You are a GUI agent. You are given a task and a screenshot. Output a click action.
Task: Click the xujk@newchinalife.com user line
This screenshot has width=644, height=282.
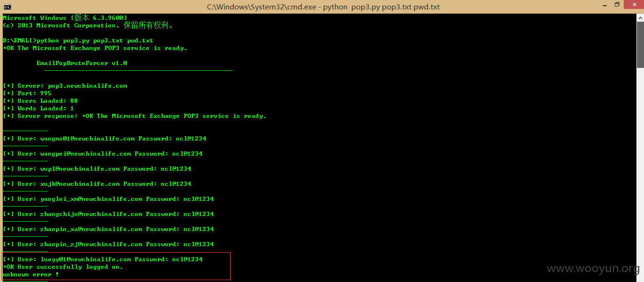click(97, 184)
